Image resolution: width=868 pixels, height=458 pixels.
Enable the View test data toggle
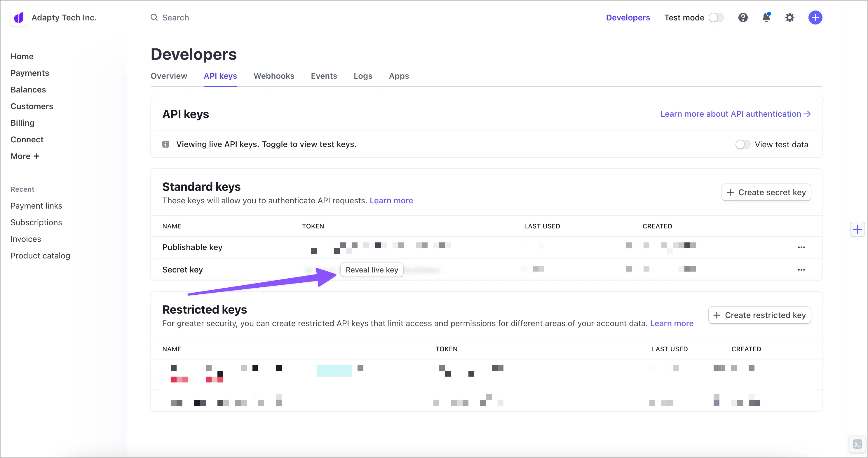click(x=742, y=144)
